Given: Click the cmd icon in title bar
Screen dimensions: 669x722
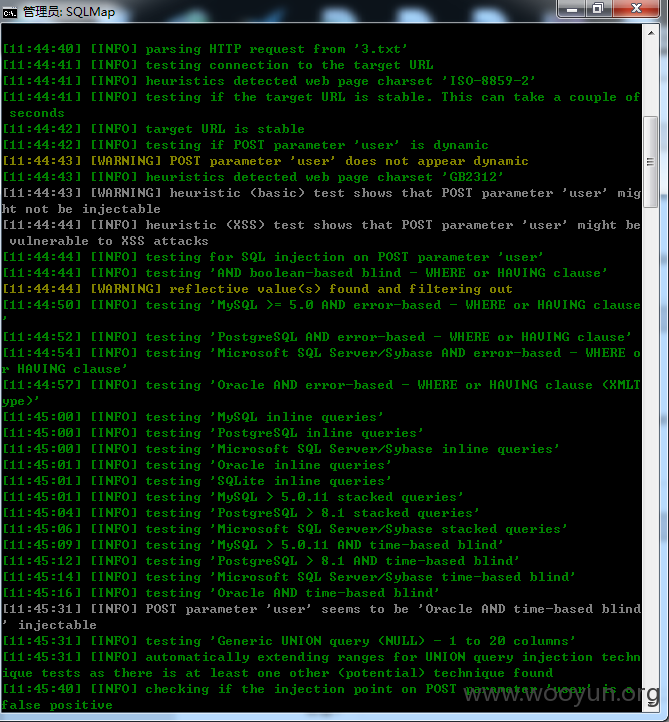Looking at the screenshot, I should click(9, 12).
